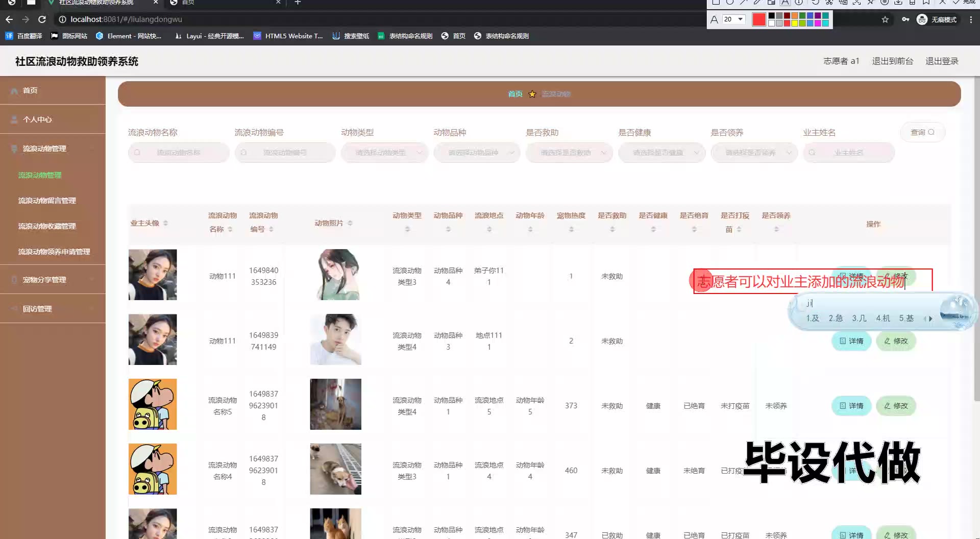This screenshot has width=980, height=539.
Task: Click the 业主姓名 search input
Action: pyautogui.click(x=848, y=153)
